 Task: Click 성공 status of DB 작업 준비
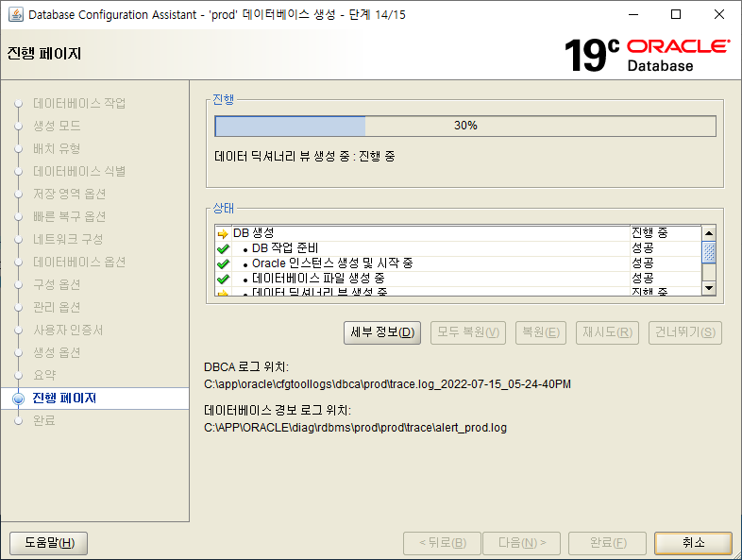click(x=643, y=248)
